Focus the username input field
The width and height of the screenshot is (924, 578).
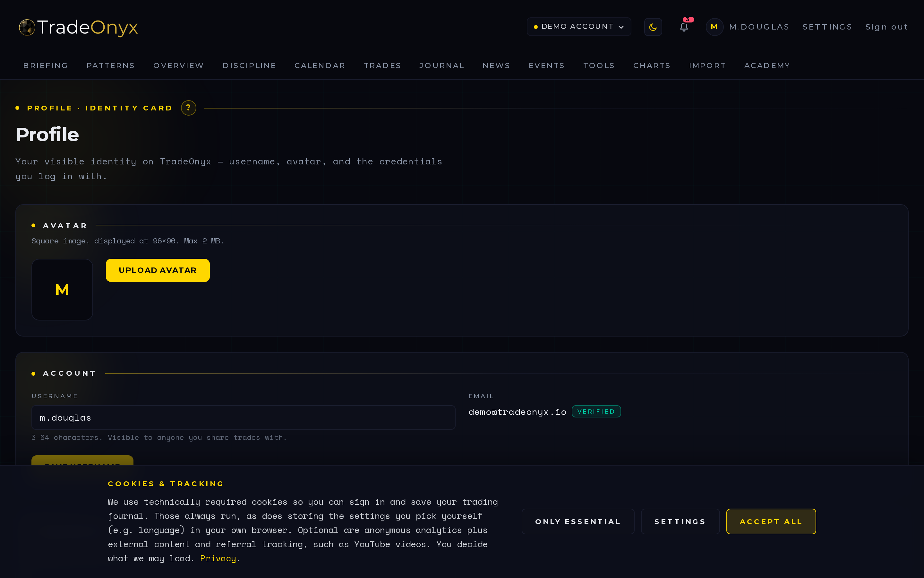tap(243, 417)
